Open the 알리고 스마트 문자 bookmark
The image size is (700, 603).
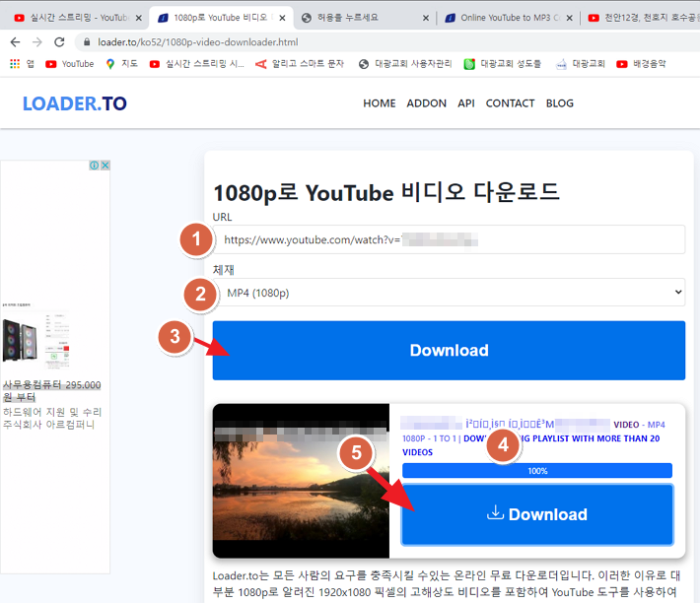(x=300, y=64)
